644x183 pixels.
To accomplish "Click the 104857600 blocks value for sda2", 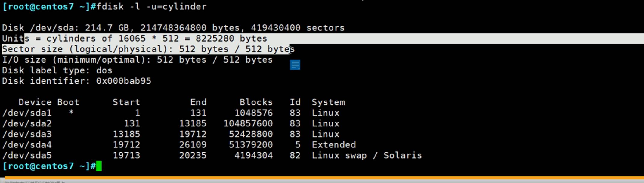I will pyautogui.click(x=248, y=124).
